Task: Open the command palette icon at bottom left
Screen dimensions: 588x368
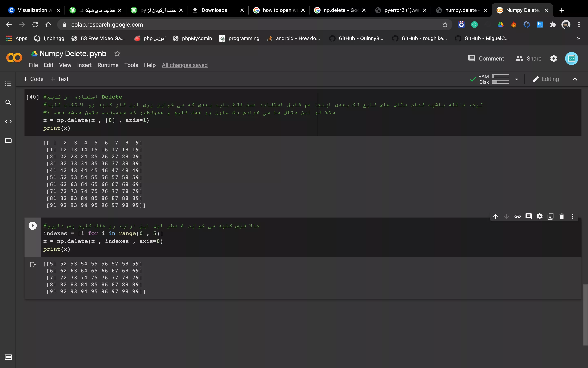Action: (x=8, y=357)
